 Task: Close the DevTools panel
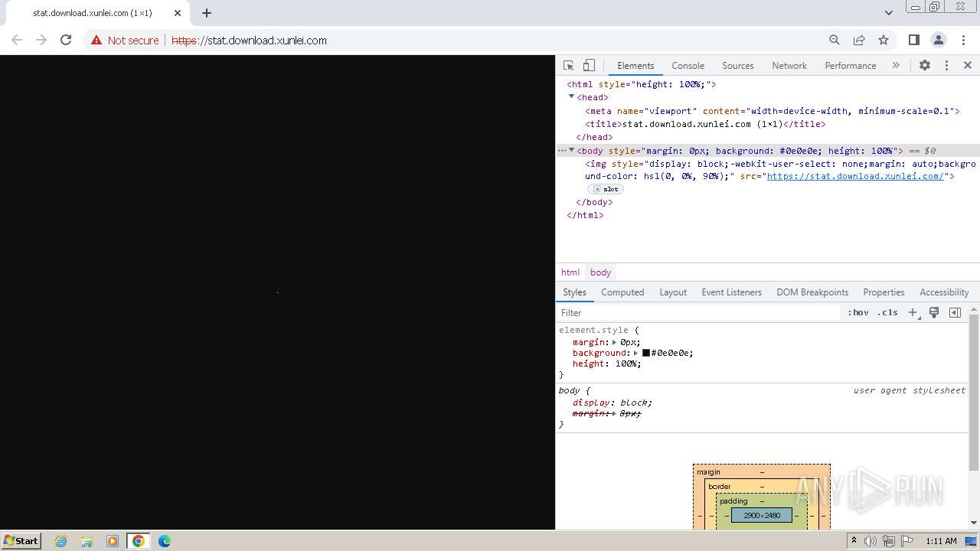coord(968,66)
